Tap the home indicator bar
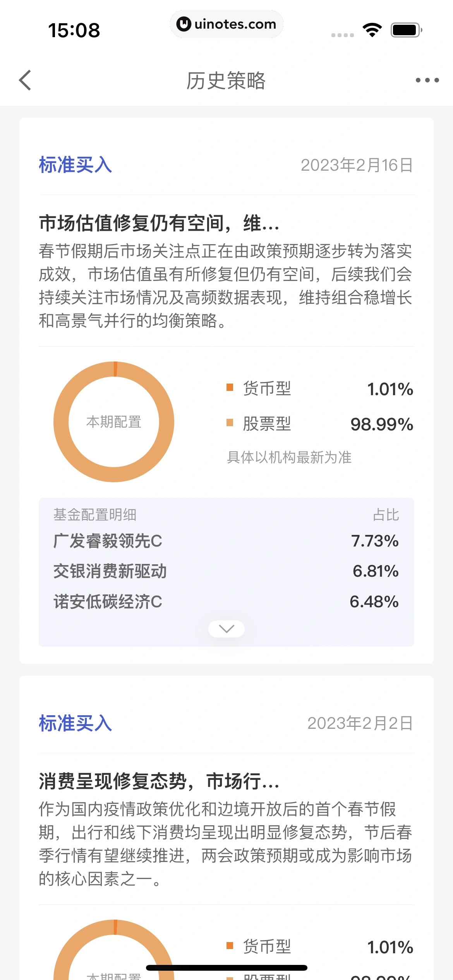The width and height of the screenshot is (453, 980). (x=226, y=968)
